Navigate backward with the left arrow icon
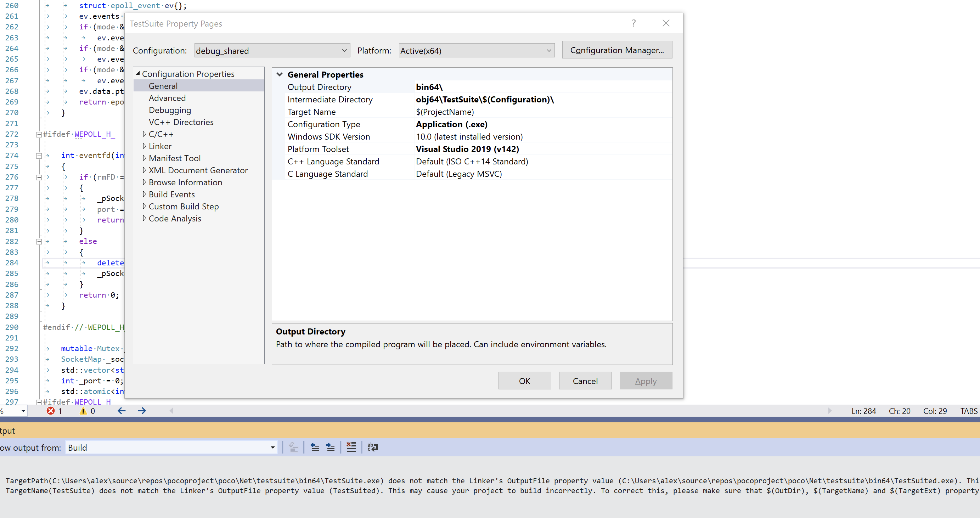 coord(122,411)
